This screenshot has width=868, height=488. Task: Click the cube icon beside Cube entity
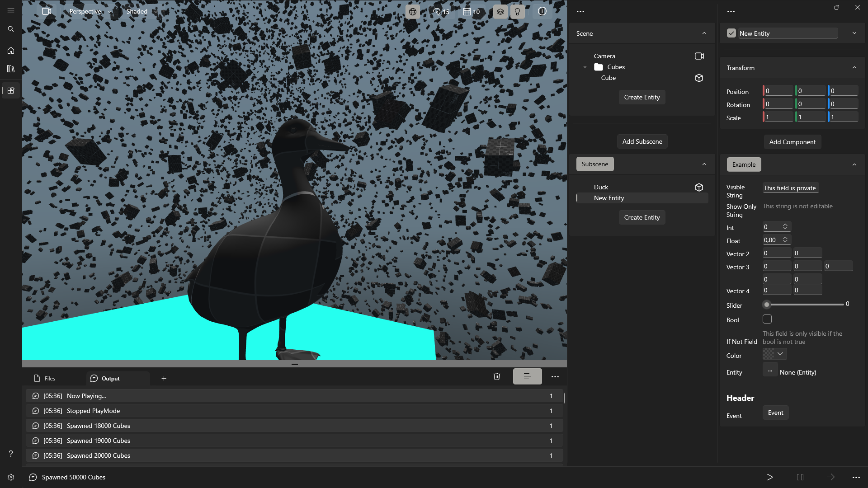pos(699,78)
